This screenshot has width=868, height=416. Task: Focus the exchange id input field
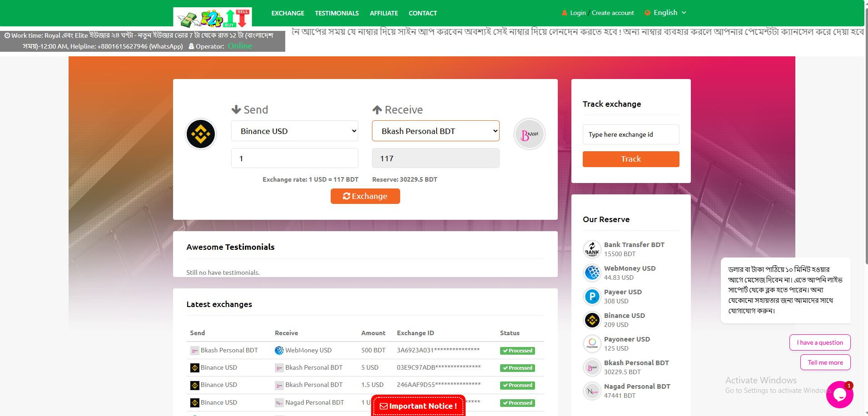pos(630,134)
